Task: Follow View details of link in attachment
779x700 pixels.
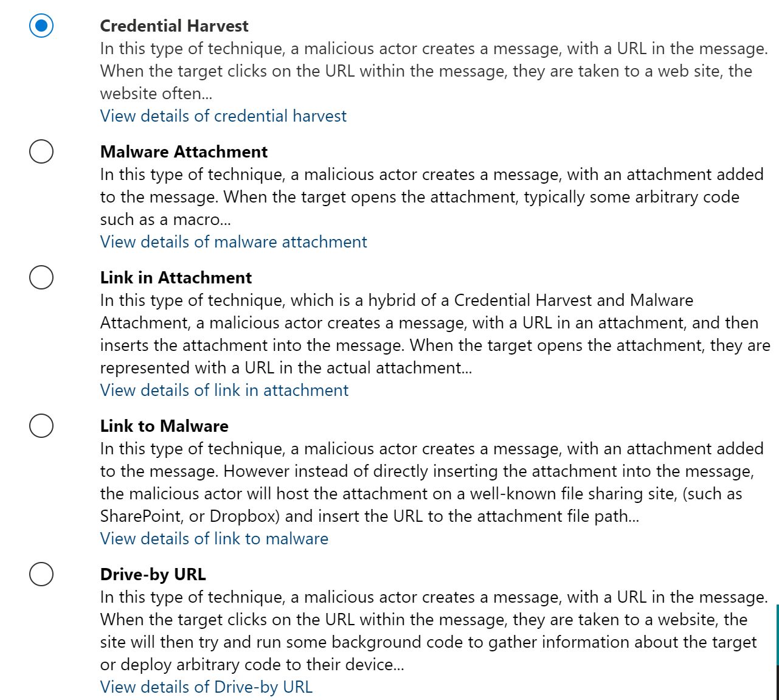Action: (x=224, y=390)
